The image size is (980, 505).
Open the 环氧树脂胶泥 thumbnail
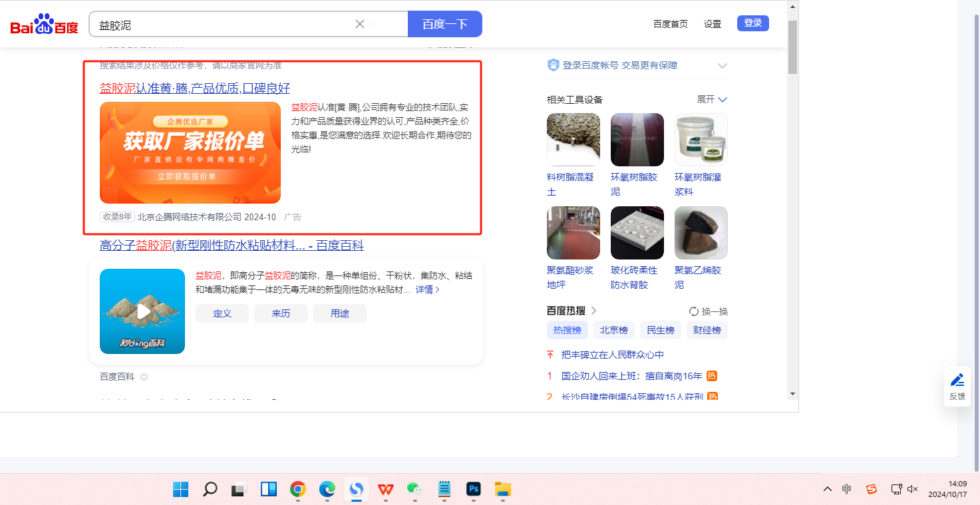coord(637,140)
